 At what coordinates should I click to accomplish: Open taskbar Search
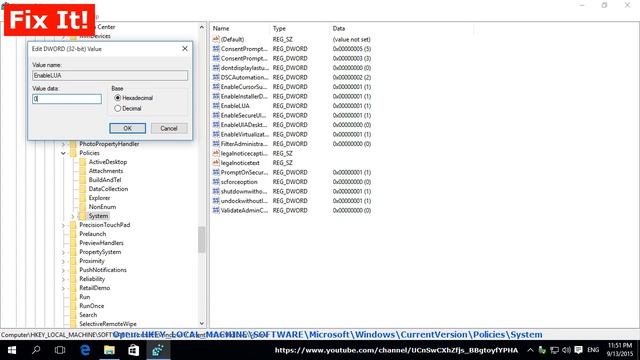[x=36, y=350]
